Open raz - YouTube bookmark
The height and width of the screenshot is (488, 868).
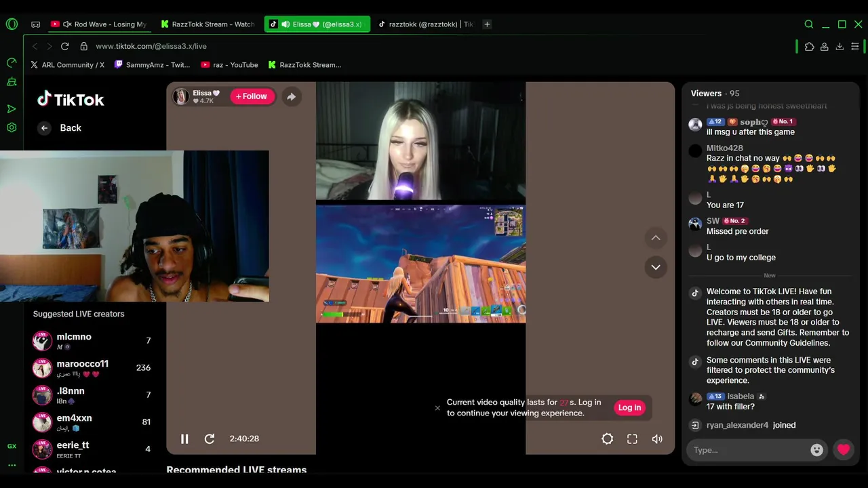click(x=229, y=65)
